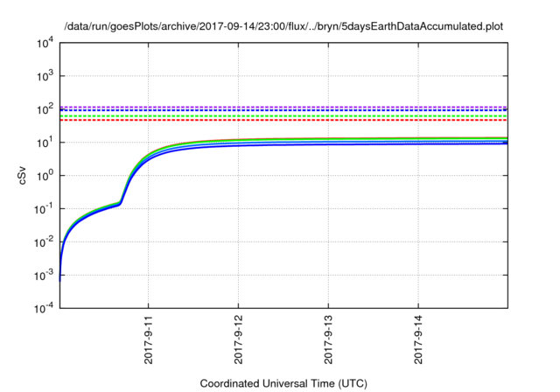This screenshot has height=392, width=560.
Task: Click the 2017-9-11 date label
Action: point(149,339)
